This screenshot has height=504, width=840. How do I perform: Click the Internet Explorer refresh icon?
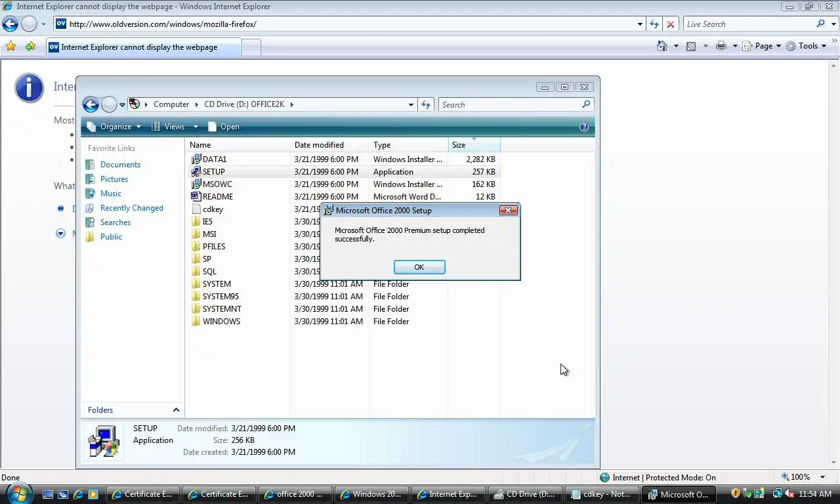coord(654,24)
